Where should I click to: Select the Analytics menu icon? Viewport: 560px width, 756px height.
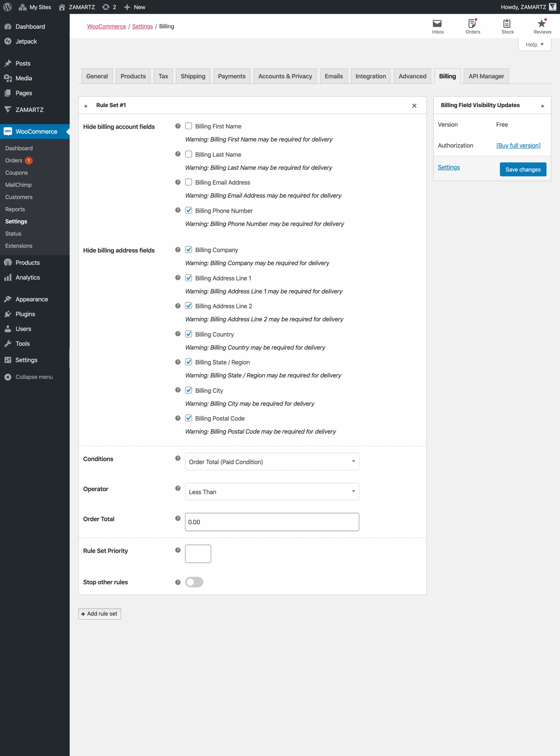click(x=8, y=277)
